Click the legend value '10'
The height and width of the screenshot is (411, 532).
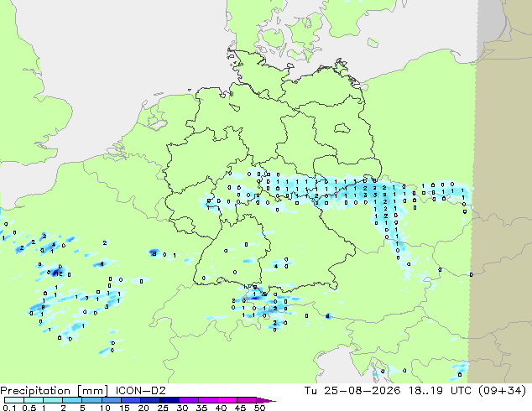(105, 408)
